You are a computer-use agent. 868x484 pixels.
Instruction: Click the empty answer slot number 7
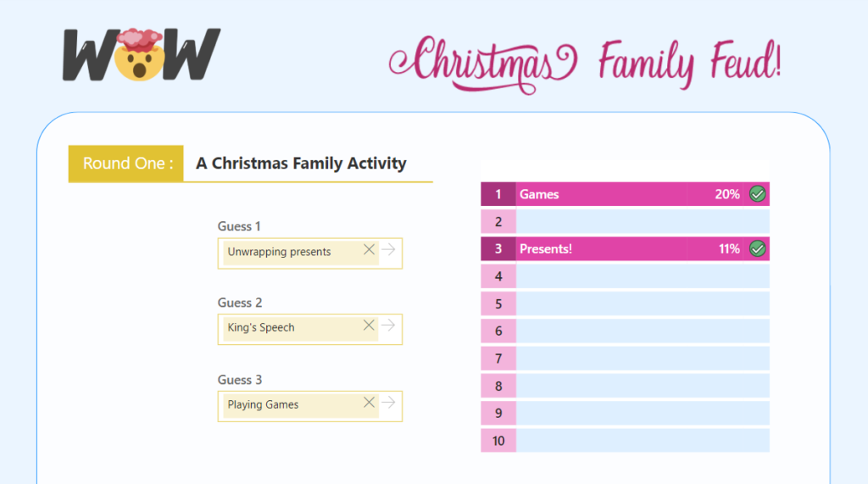pyautogui.click(x=642, y=359)
